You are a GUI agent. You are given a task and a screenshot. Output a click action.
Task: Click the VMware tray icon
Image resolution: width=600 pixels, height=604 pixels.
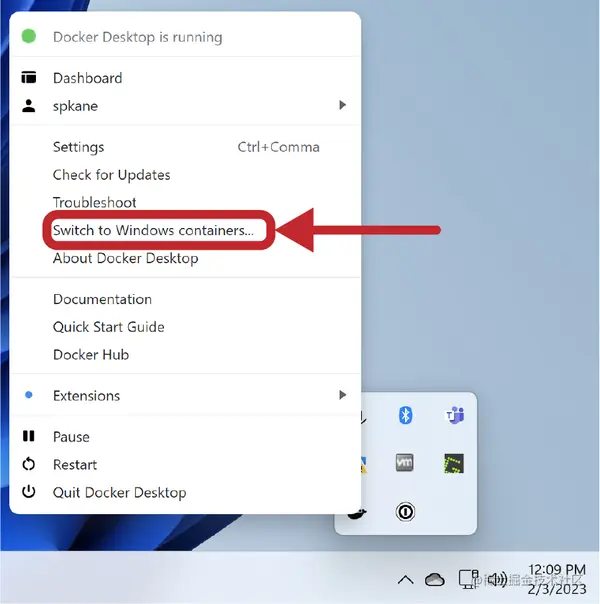pyautogui.click(x=405, y=462)
